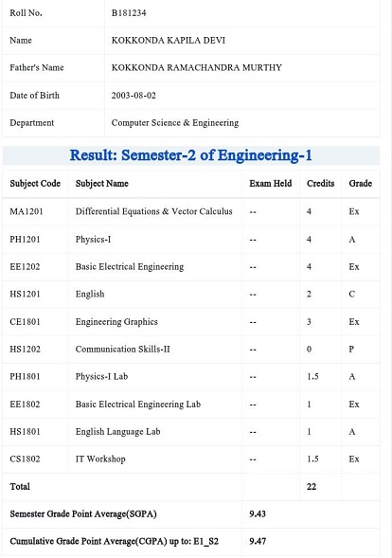Click the Credits column header
The width and height of the screenshot is (392, 558).
pyautogui.click(x=320, y=183)
